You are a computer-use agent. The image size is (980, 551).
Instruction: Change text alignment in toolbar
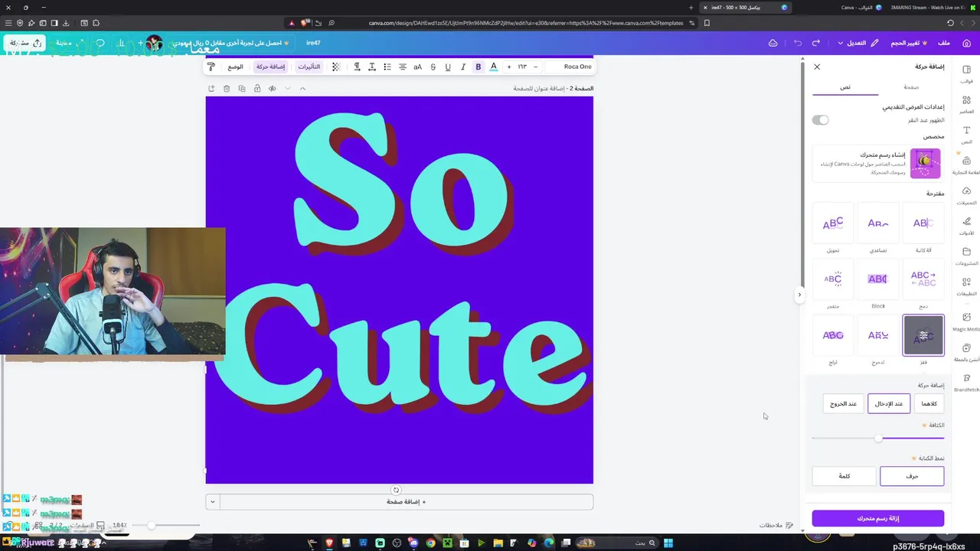point(403,67)
